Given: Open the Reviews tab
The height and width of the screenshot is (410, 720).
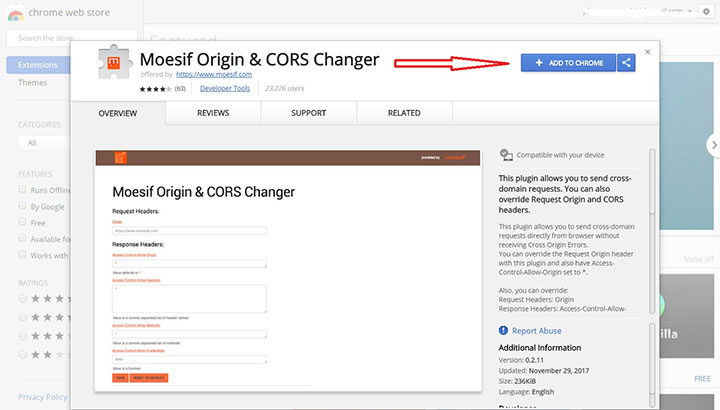Looking at the screenshot, I should pyautogui.click(x=213, y=113).
